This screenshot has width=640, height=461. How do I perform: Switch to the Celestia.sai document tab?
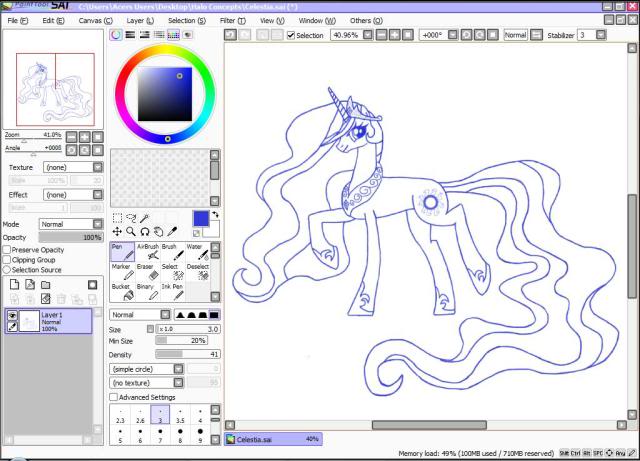(273, 439)
